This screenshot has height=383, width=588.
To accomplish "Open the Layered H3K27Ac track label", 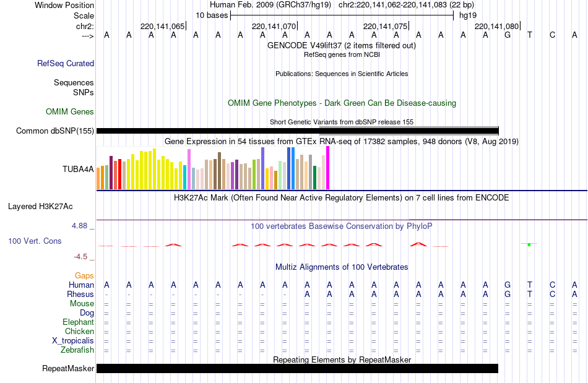I will point(40,207).
